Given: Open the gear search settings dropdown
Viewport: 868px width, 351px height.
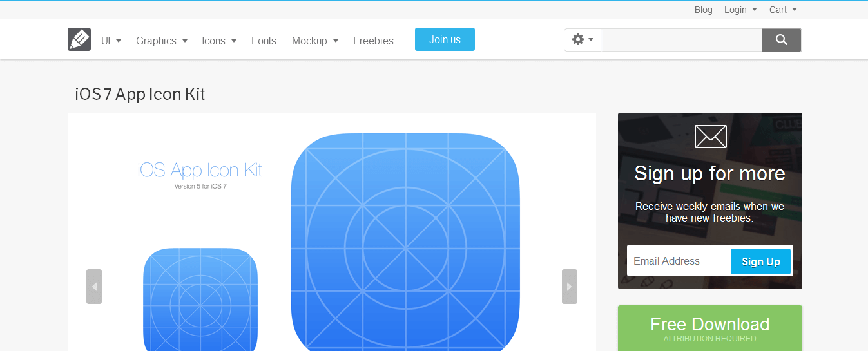Looking at the screenshot, I should pyautogui.click(x=583, y=40).
